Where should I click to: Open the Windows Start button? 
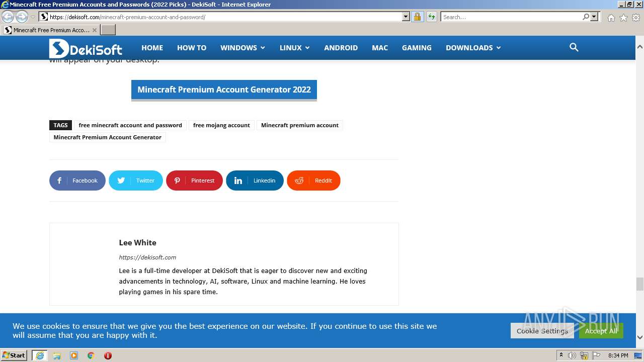pos(14,355)
